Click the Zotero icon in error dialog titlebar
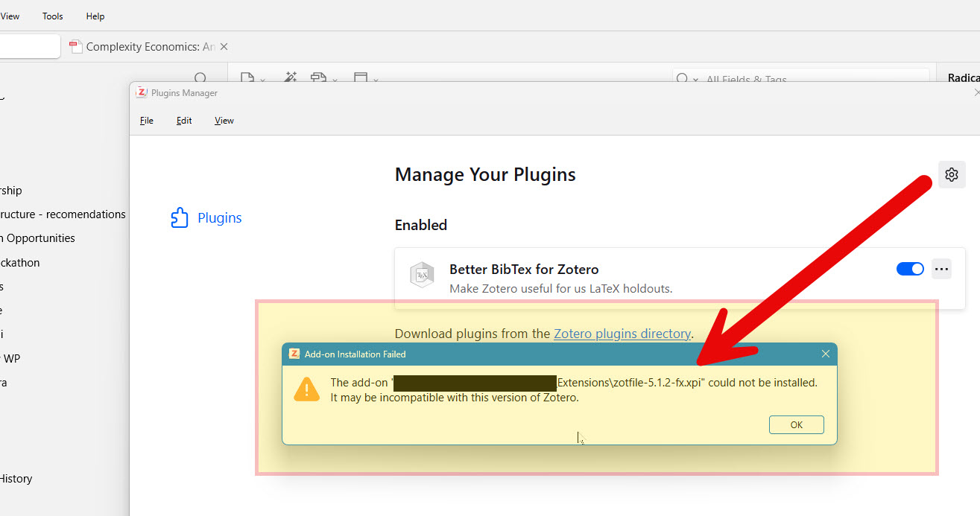 coord(294,354)
